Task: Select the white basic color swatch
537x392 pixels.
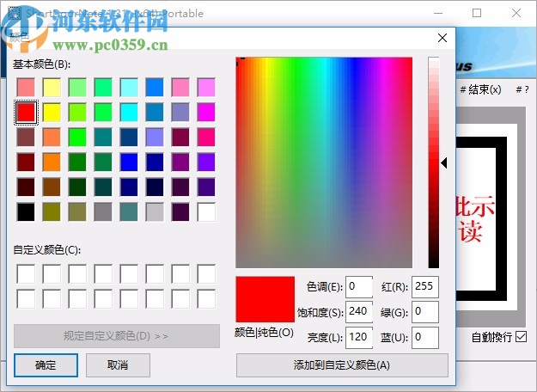Action: (x=206, y=212)
